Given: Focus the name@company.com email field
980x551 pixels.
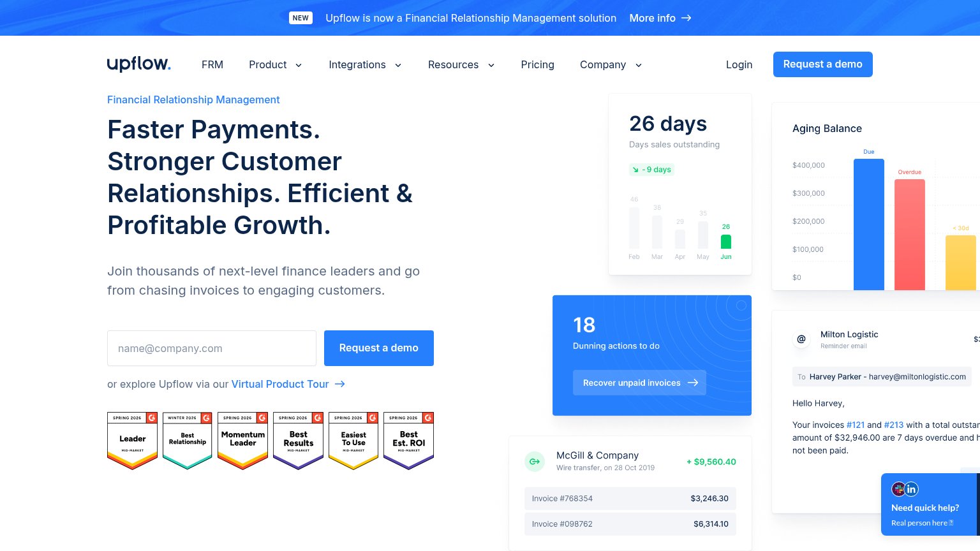Looking at the screenshot, I should click(212, 348).
